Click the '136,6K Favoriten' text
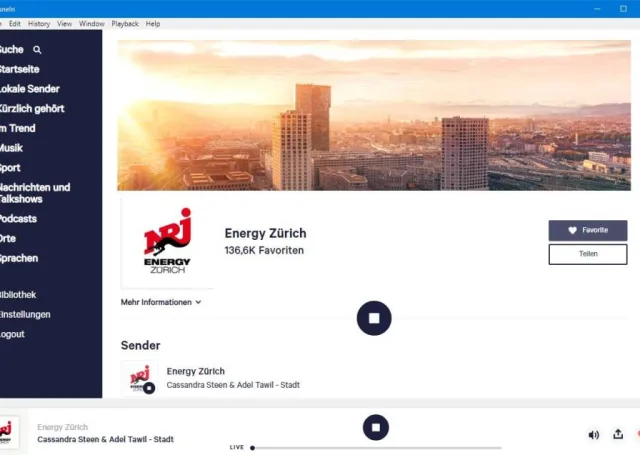The image size is (640, 455). pyautogui.click(x=264, y=251)
